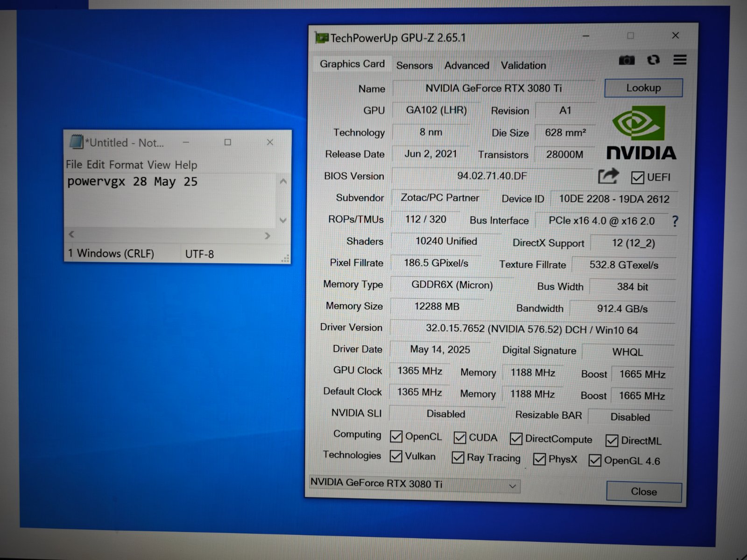747x560 pixels.
Task: Click the Digital Signature WHQL value
Action: 627,352
